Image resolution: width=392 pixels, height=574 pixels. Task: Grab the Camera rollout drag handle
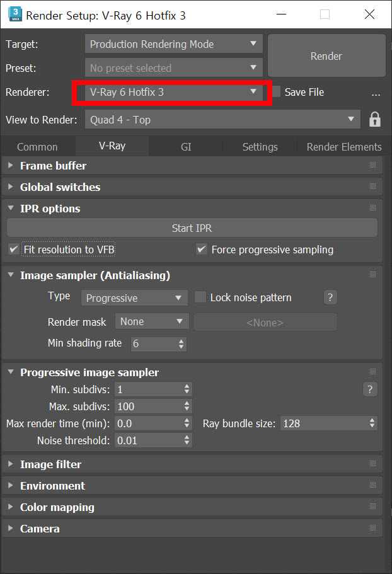coord(372,528)
